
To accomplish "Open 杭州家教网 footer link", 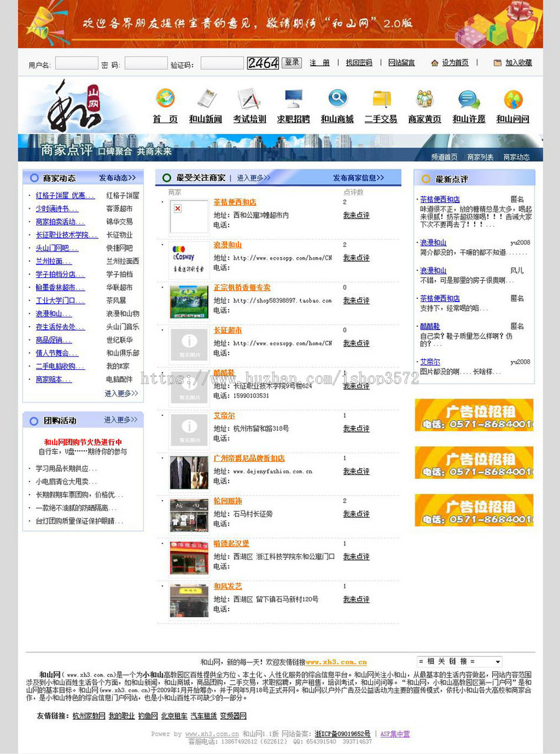I will point(89,716).
